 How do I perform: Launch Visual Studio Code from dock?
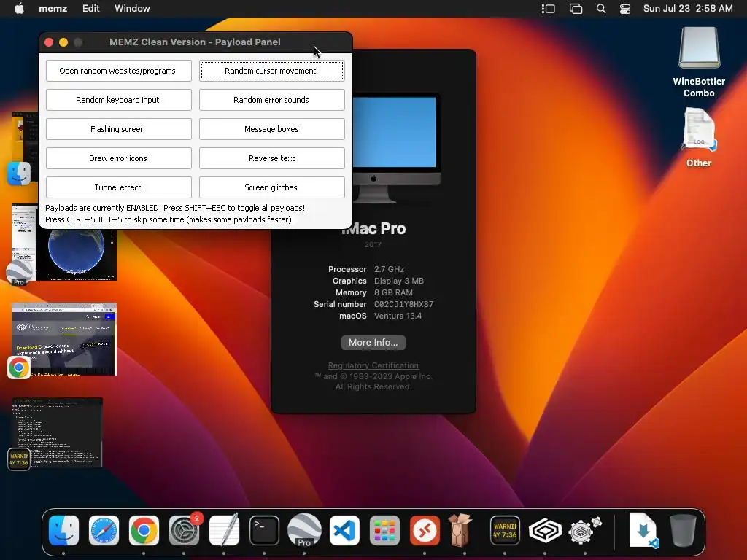tap(344, 530)
